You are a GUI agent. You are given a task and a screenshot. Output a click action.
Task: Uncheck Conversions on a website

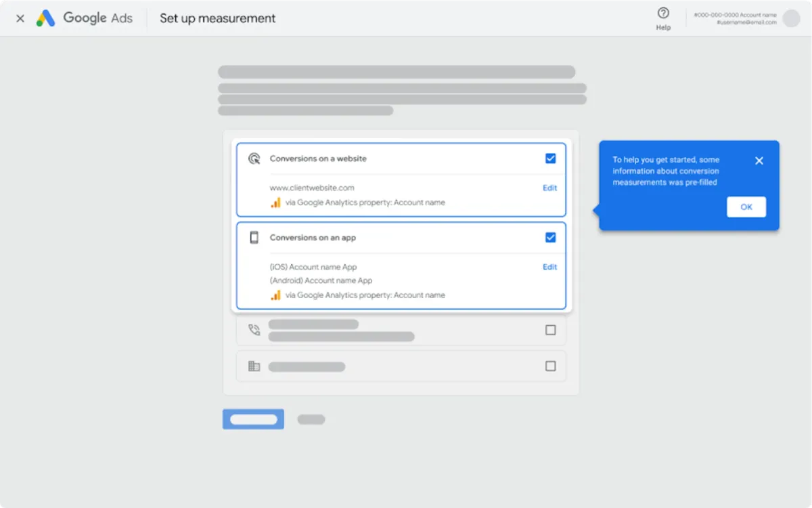550,157
